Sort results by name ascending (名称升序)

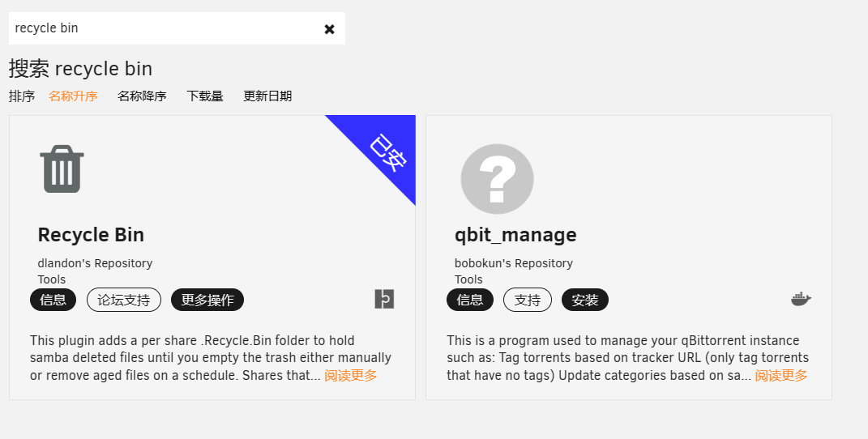click(73, 96)
